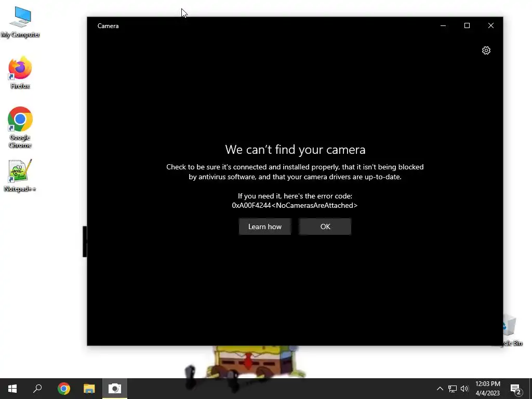Open the volume speaker tray icon

(x=464, y=389)
